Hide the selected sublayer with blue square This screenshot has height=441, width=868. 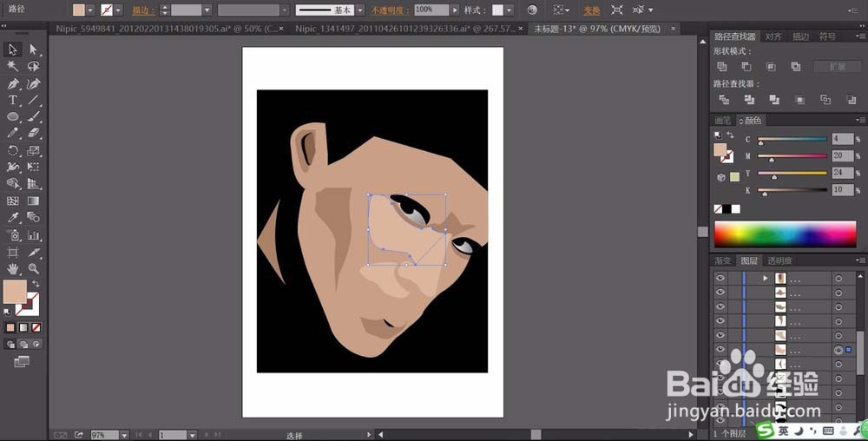720,350
